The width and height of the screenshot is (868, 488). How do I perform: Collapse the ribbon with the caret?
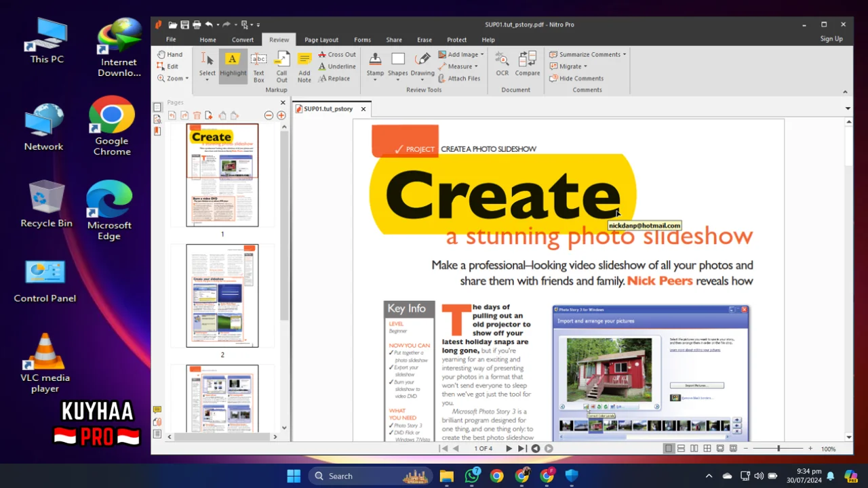(x=845, y=91)
